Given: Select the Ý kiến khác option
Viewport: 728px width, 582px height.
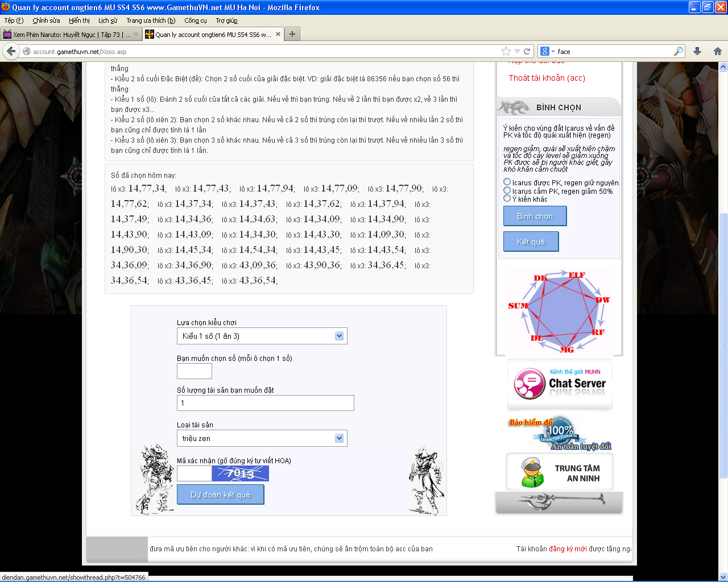Looking at the screenshot, I should coord(507,198).
